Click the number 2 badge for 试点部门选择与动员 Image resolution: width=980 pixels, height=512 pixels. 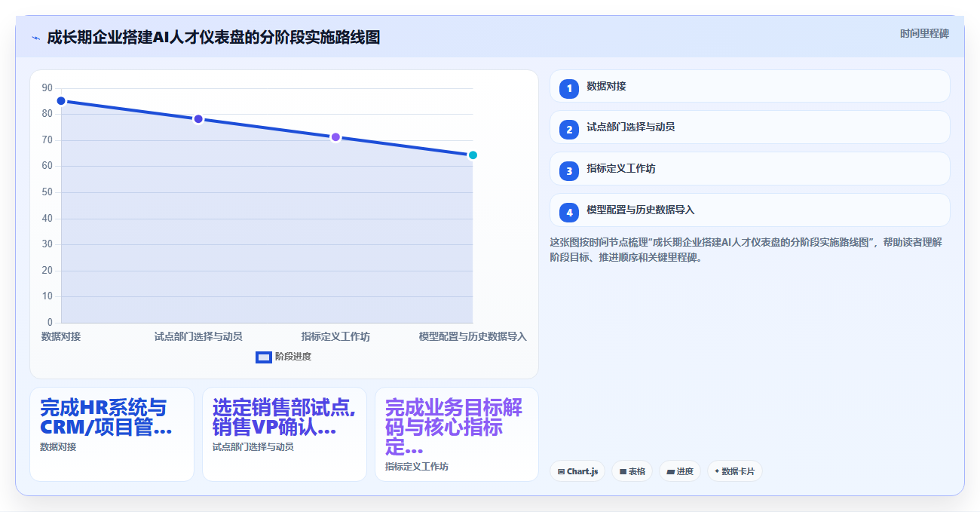[569, 130]
